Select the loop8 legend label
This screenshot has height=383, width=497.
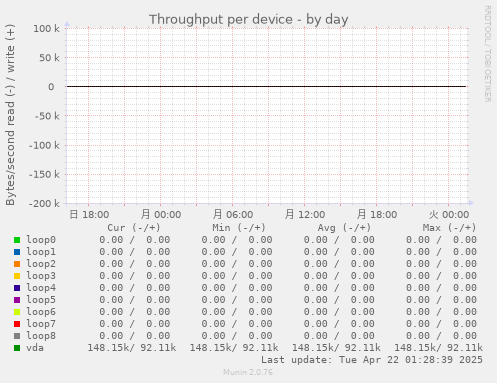(x=41, y=336)
